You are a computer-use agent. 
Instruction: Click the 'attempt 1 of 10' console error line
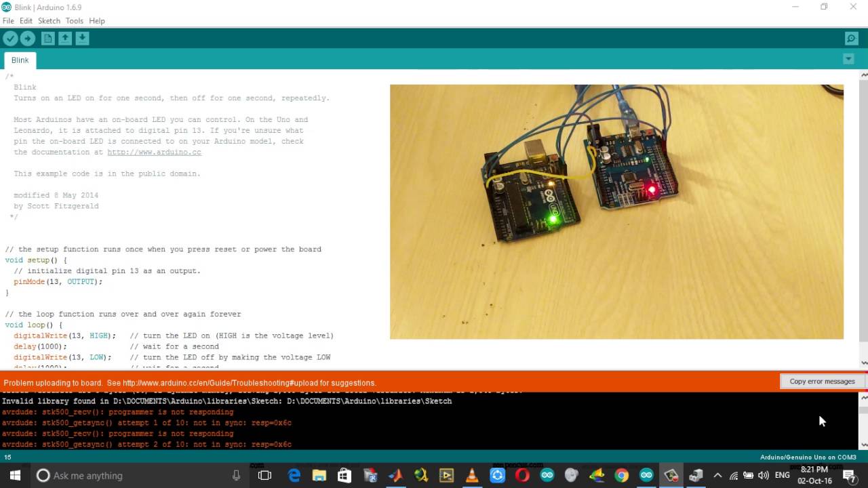tap(146, 423)
